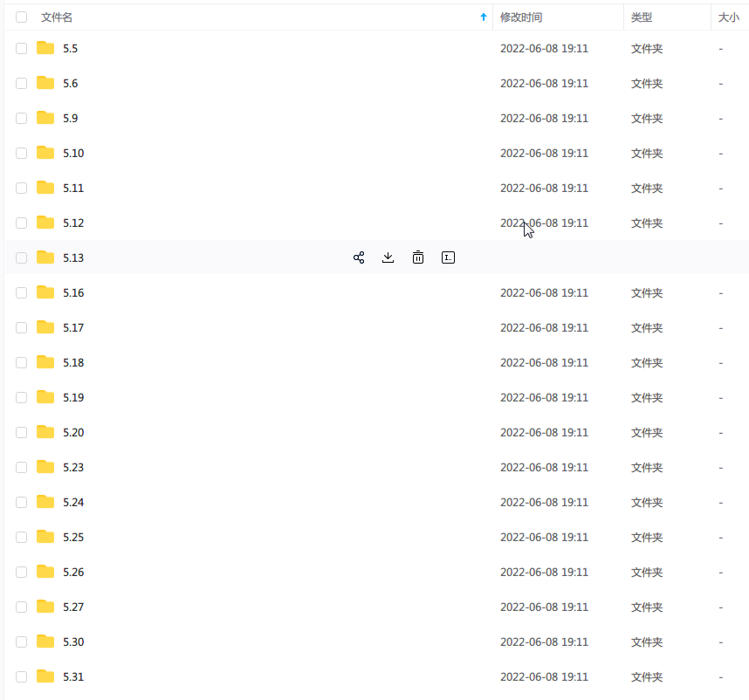This screenshot has width=749, height=700.
Task: Download folder 5.13 via download icon
Action: (388, 257)
